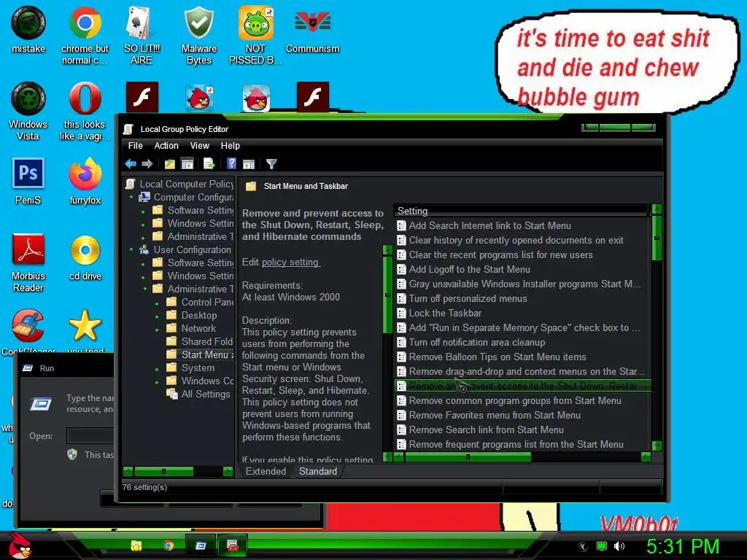Open the View menu
747x560 pixels.
click(200, 146)
